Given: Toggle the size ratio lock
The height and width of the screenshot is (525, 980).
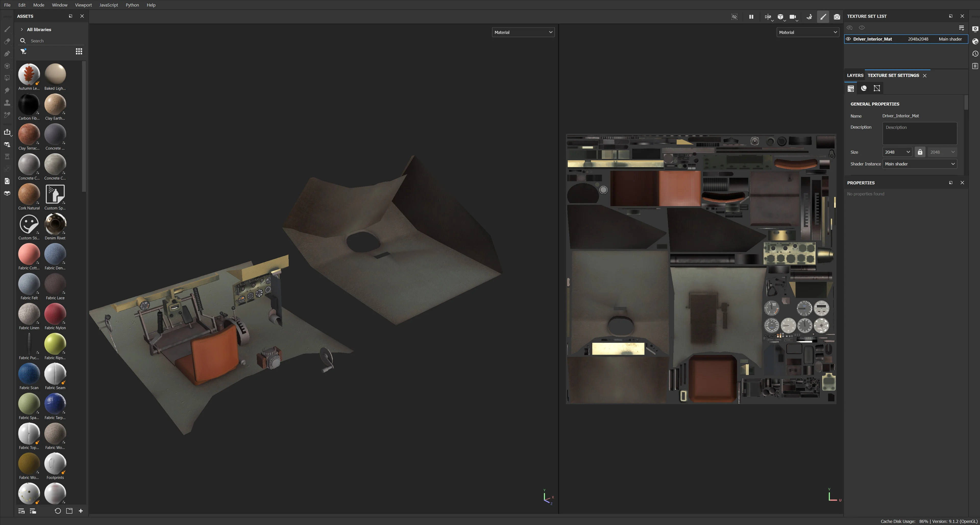Looking at the screenshot, I should (920, 152).
